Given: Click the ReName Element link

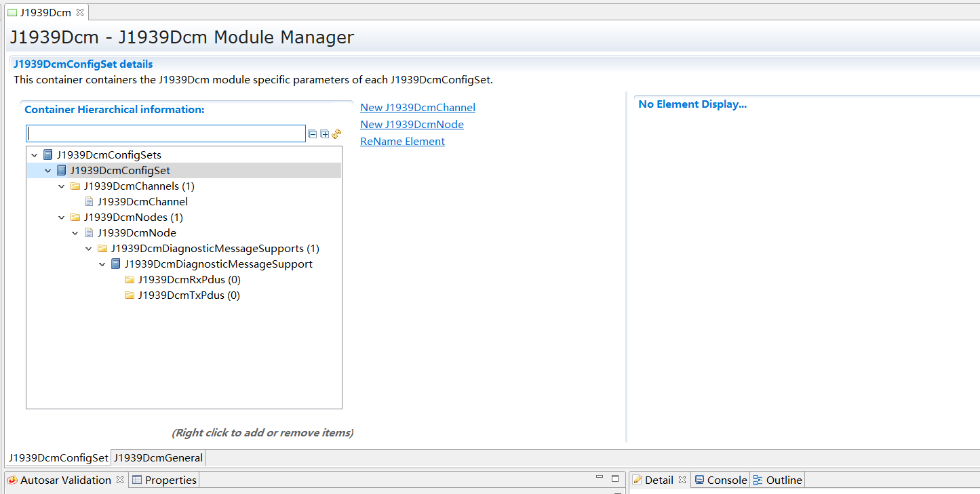Looking at the screenshot, I should coord(402,141).
